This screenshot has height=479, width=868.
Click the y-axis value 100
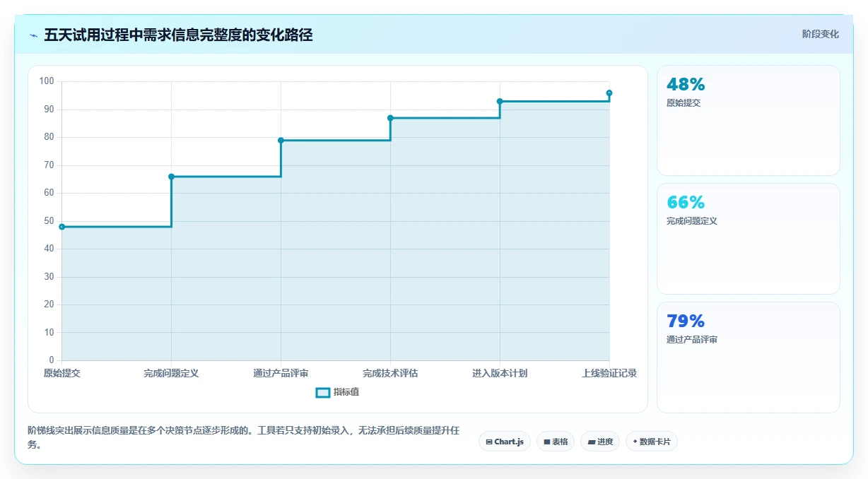(47, 81)
